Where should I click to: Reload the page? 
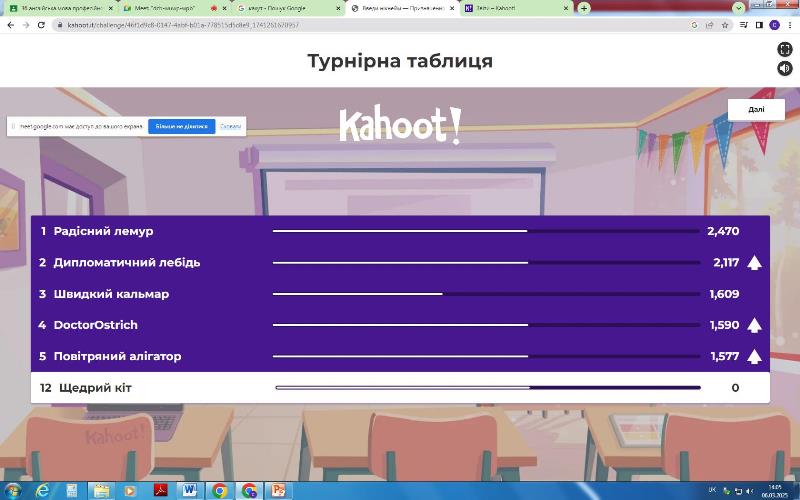(41, 24)
